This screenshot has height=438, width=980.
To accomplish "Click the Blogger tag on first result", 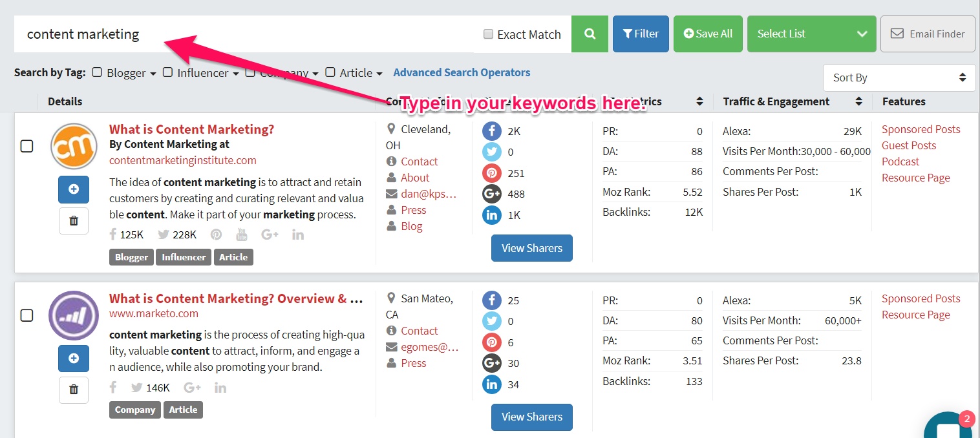I will (131, 257).
